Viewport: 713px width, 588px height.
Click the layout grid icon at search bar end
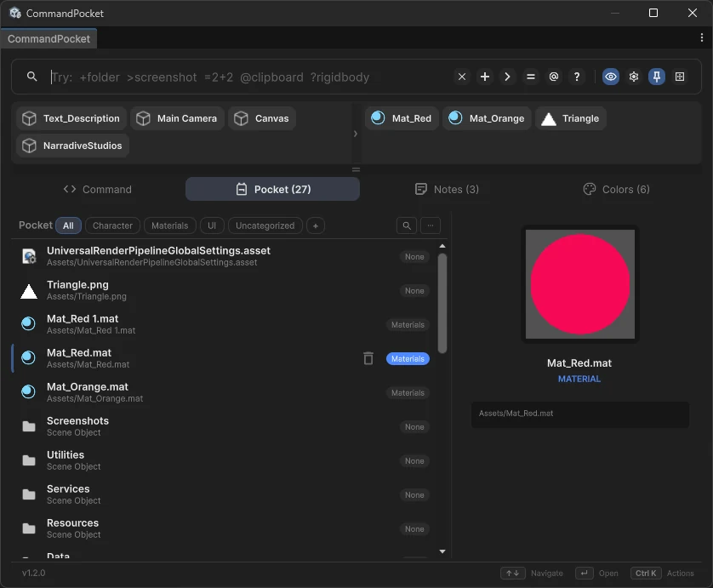coord(679,77)
